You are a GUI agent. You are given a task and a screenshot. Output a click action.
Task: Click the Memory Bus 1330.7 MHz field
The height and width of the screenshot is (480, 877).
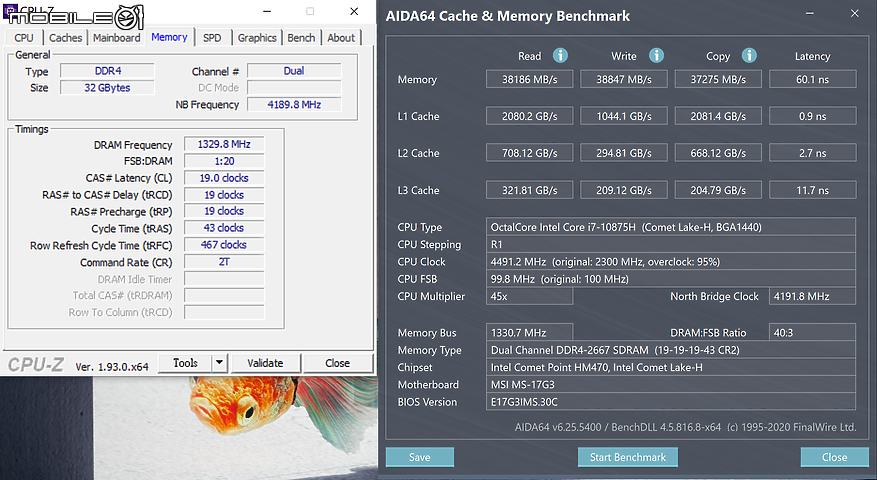pos(529,332)
